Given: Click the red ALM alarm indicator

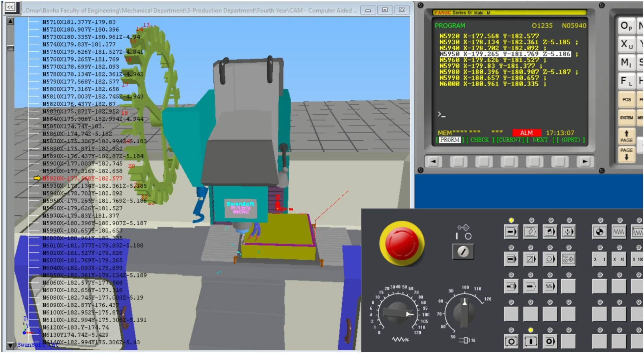Looking at the screenshot, I should (x=527, y=133).
